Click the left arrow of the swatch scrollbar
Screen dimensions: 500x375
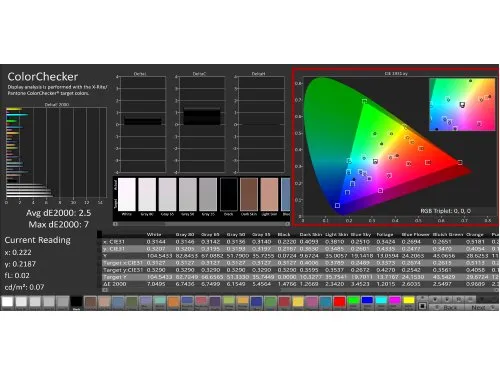tap(115, 224)
